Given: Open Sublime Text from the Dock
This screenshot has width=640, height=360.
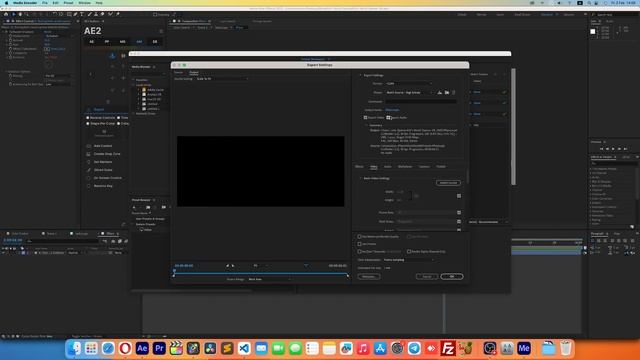Looking at the screenshot, I should click(x=227, y=348).
